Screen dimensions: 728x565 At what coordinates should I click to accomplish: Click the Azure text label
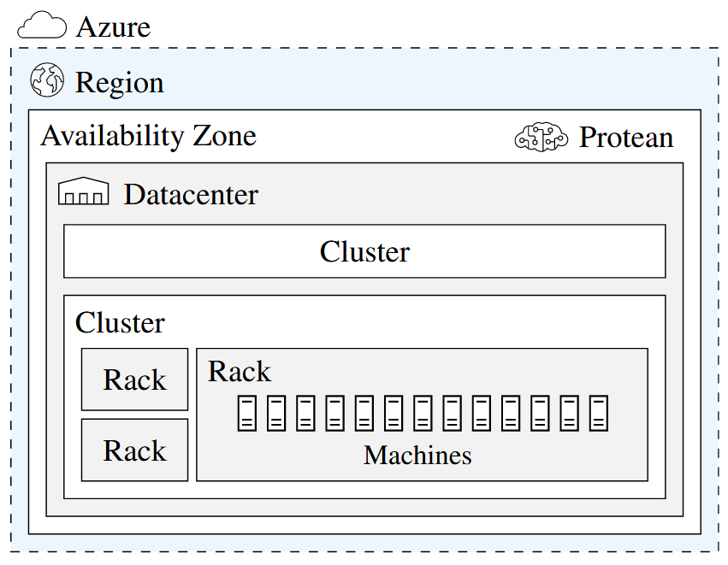coord(113,27)
